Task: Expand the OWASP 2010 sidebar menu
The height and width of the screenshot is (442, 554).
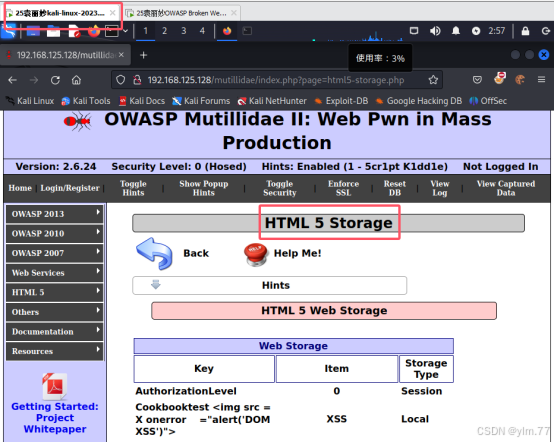Action: (x=54, y=234)
